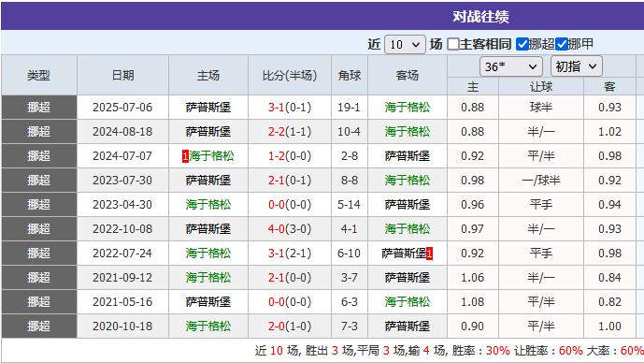The image size is (644, 363).
Task: Open the 初指 odds type dropdown
Action: (576, 66)
